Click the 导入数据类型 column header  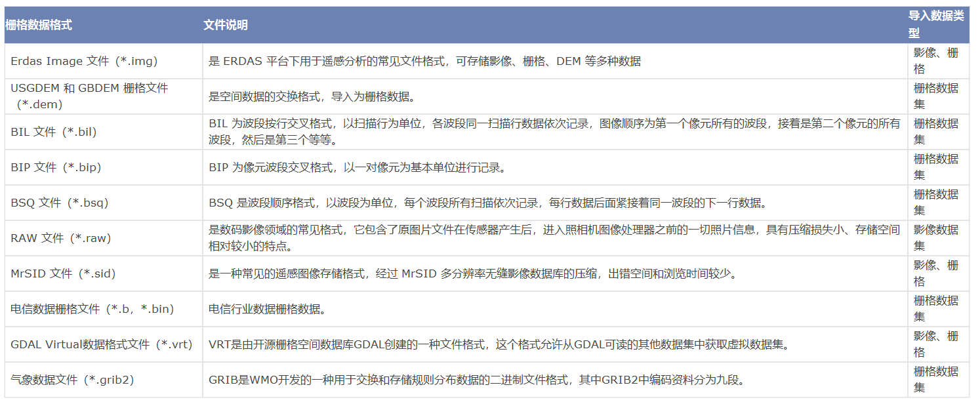[939, 25]
